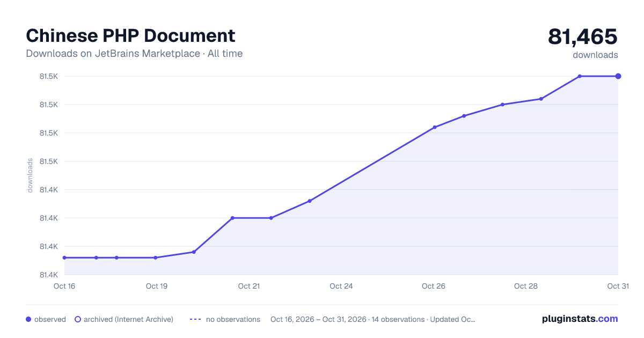
Task: Open the pluginstats.com link
Action: [580, 319]
